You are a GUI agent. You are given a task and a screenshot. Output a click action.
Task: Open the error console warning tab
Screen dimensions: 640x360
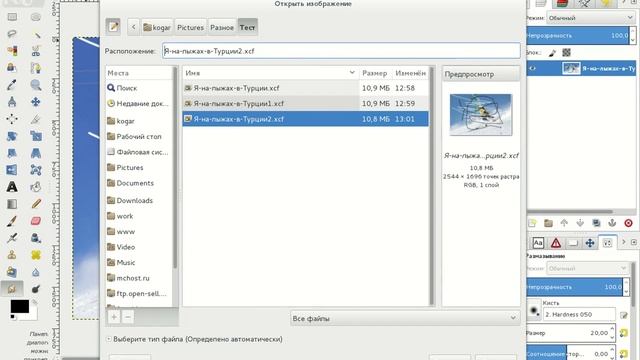point(556,243)
